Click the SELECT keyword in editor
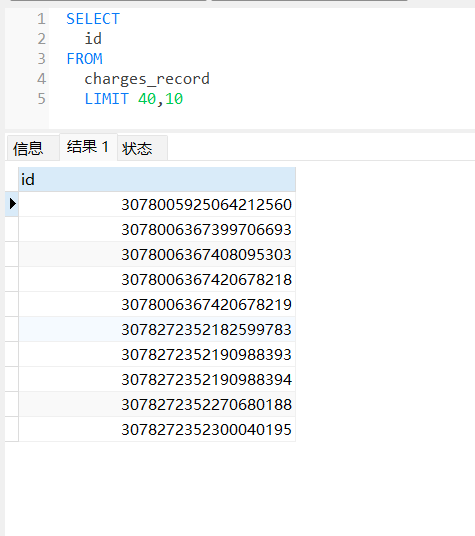This screenshot has width=475, height=536. coord(93,18)
